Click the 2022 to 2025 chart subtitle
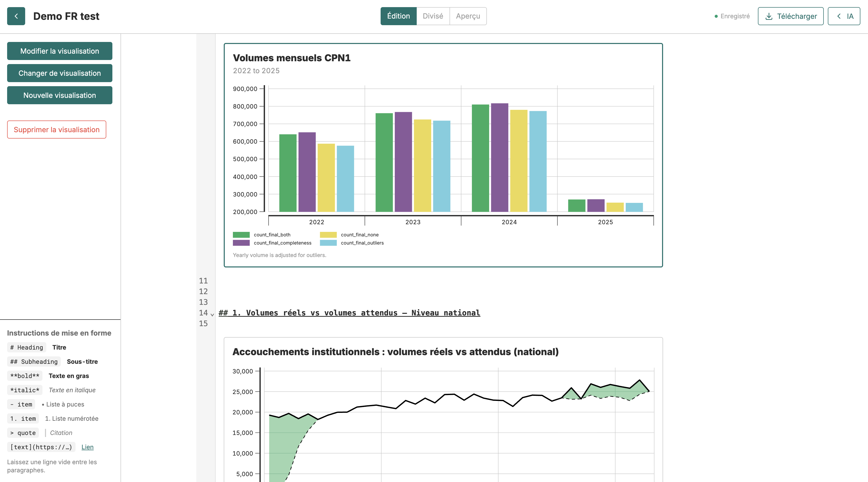 [x=256, y=71]
